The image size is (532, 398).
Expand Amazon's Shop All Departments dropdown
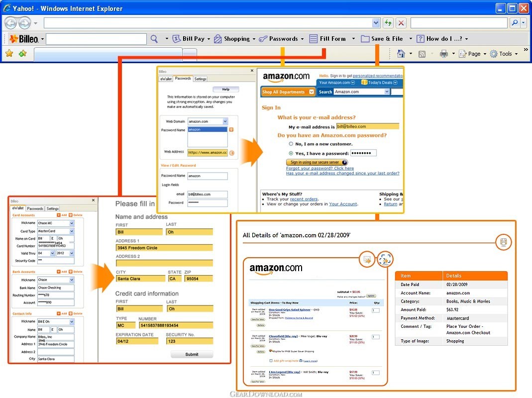coord(312,92)
